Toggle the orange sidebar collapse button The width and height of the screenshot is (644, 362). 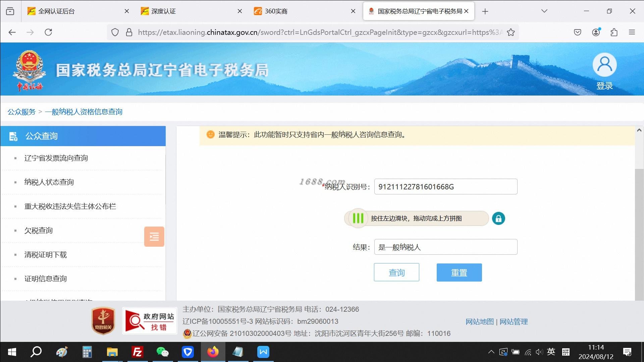[154, 237]
